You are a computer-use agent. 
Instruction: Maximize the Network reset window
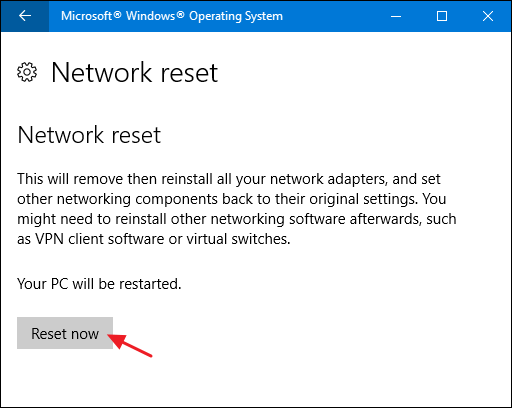(442, 16)
